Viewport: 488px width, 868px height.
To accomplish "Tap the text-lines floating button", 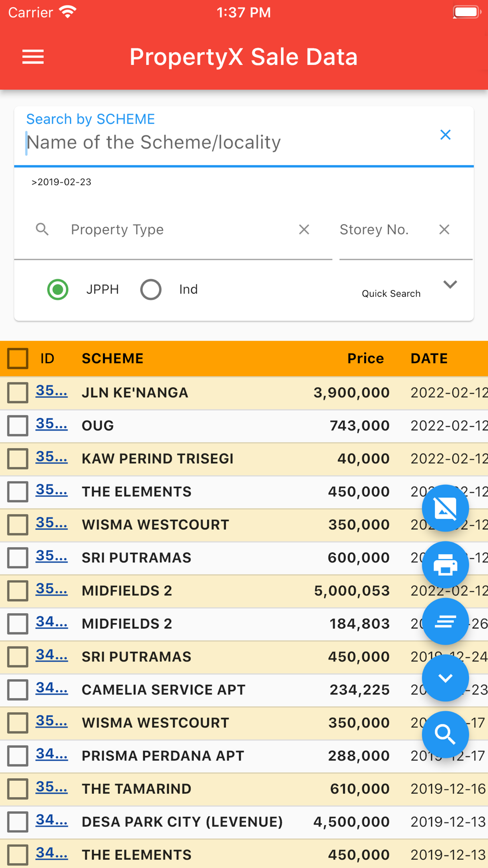I will 445,621.
